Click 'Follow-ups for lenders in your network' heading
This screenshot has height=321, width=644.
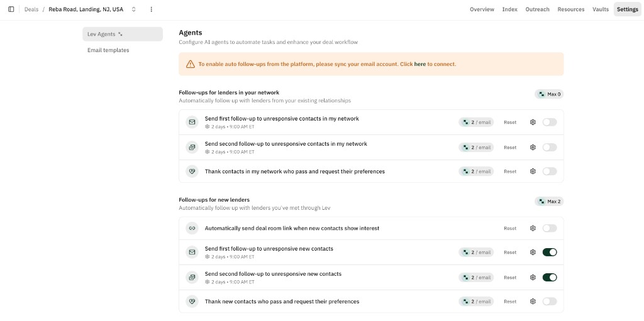229,92
